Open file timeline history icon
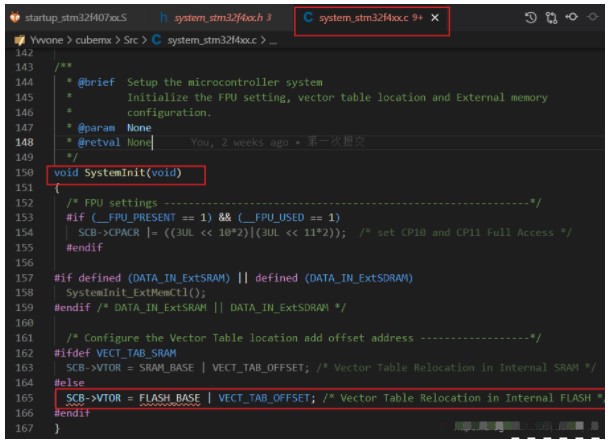Screen dimensions: 614x443 (x=531, y=18)
